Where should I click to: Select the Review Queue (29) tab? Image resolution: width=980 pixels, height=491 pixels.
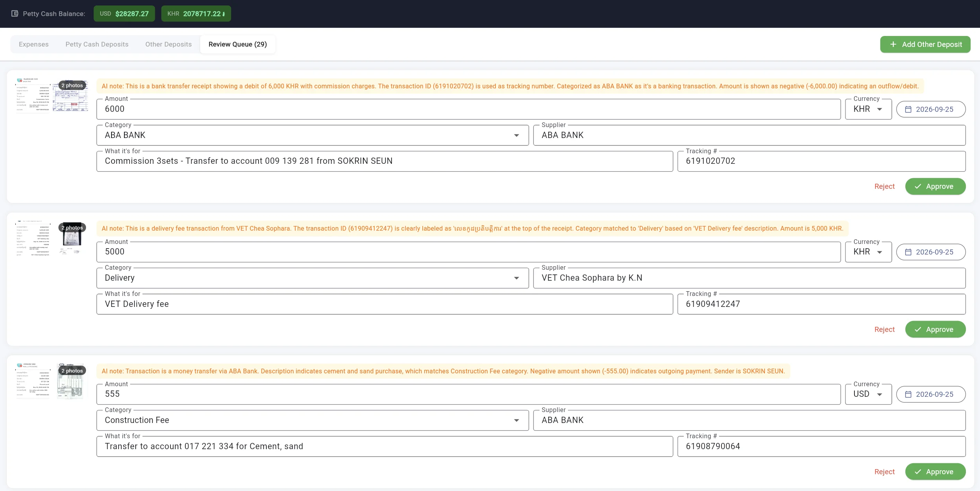pyautogui.click(x=238, y=45)
